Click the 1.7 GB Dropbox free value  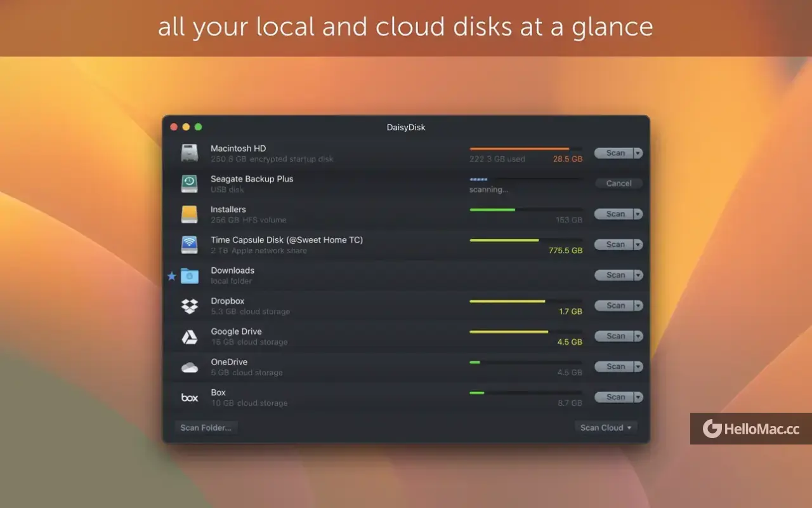click(571, 312)
